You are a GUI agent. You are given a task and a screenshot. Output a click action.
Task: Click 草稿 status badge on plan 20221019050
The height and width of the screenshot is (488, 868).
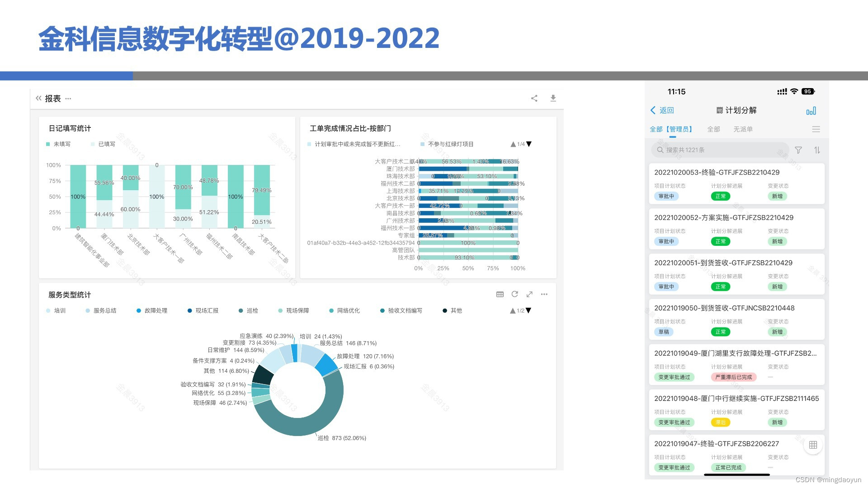click(x=664, y=332)
